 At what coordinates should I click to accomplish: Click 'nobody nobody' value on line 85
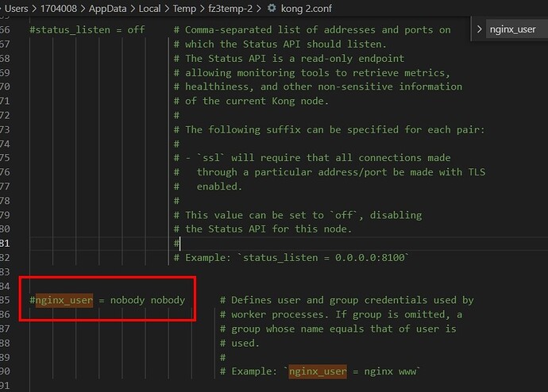(x=148, y=300)
